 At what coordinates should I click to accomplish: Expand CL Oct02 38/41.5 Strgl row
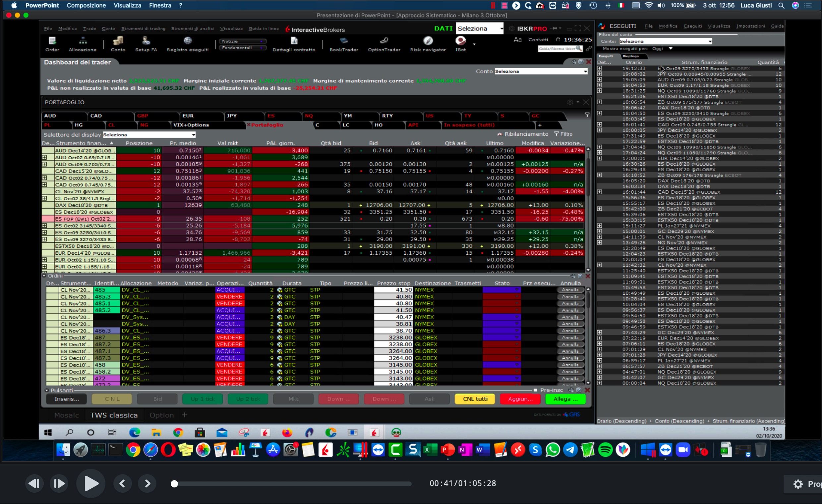coord(44,198)
